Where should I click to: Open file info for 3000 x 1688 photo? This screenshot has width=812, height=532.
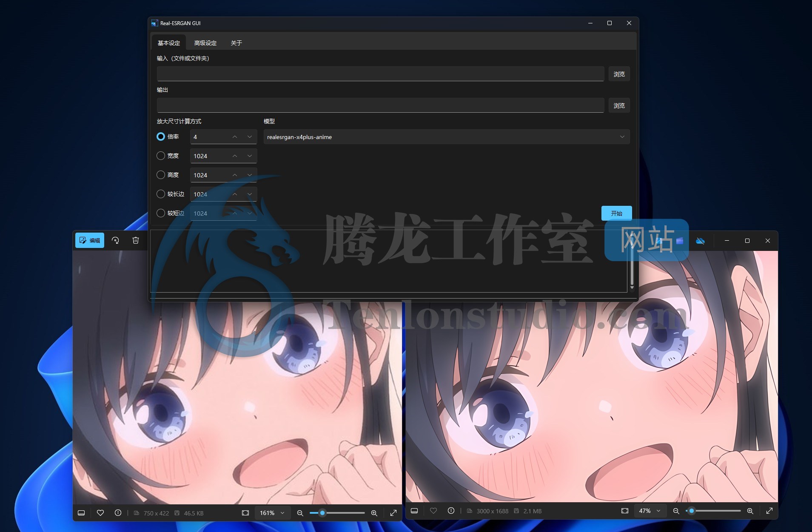(x=451, y=511)
